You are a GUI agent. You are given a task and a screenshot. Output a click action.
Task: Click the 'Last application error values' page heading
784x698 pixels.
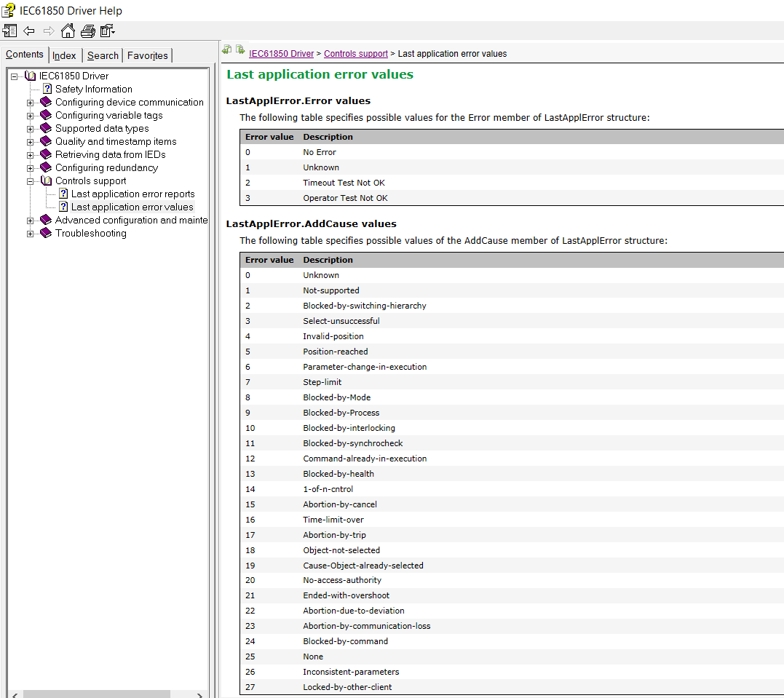320,74
